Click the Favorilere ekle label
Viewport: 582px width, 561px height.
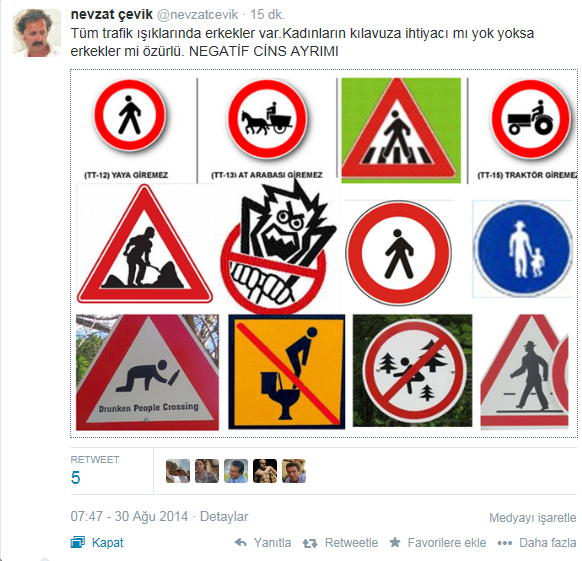(x=447, y=543)
